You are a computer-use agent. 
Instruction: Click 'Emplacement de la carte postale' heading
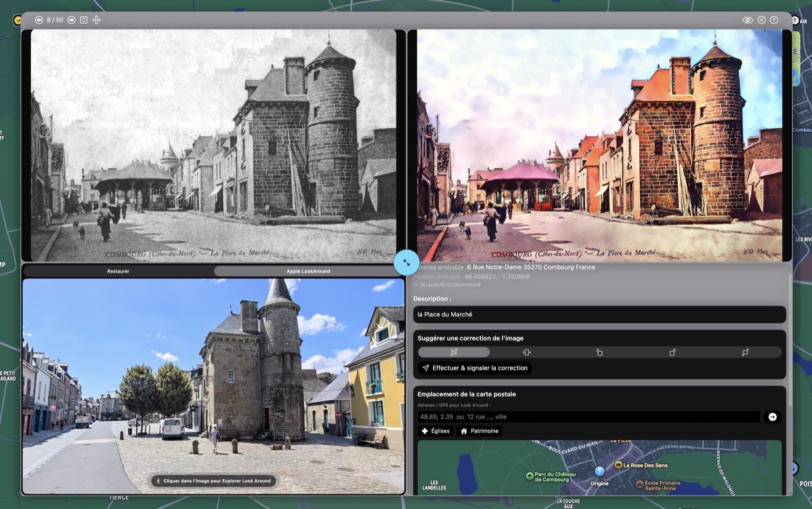click(466, 394)
